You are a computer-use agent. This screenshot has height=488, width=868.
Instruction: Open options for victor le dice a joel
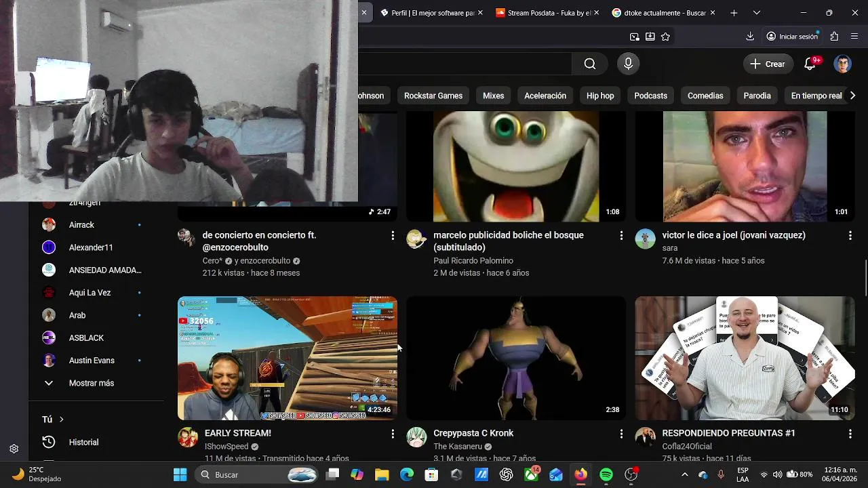point(850,235)
